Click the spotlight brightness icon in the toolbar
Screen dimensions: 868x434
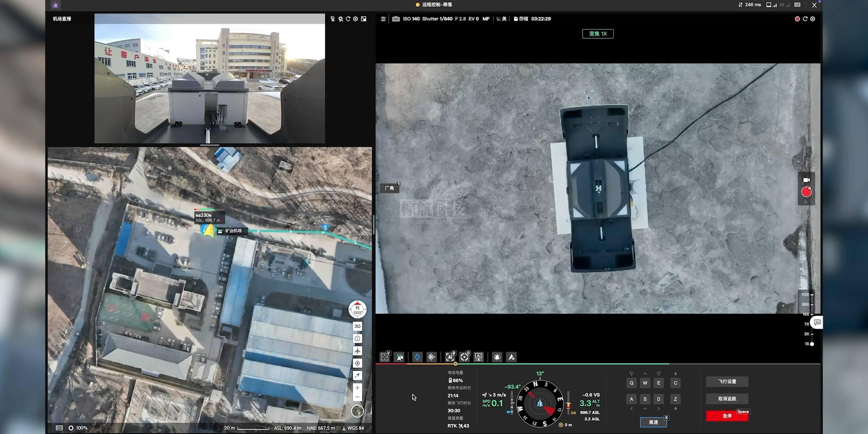click(497, 357)
